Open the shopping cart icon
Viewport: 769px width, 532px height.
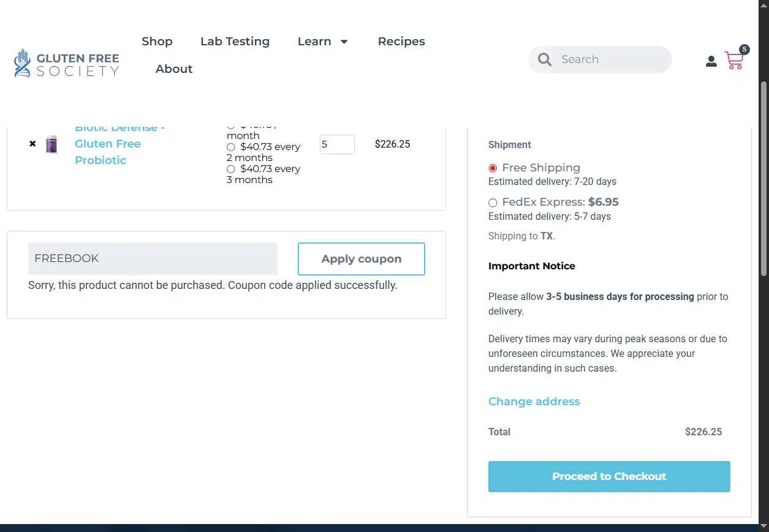pyautogui.click(x=734, y=61)
